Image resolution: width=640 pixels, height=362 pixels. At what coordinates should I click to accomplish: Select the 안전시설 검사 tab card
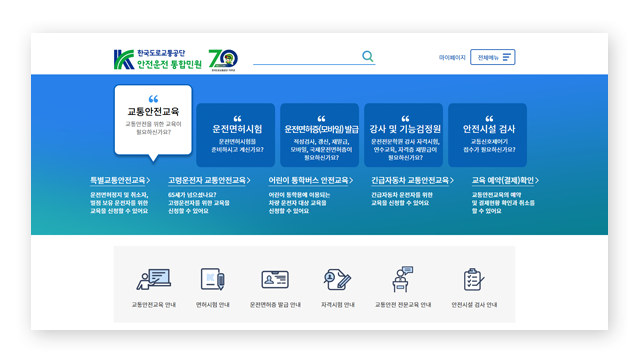pyautogui.click(x=488, y=135)
